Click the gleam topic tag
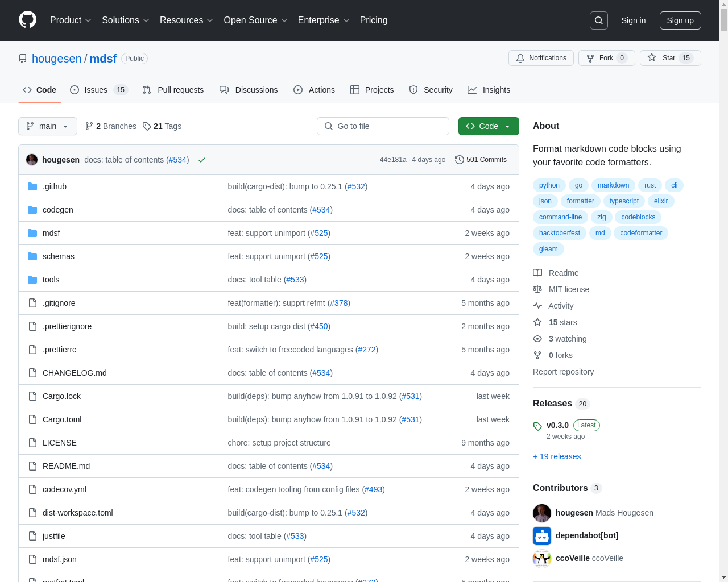 click(x=548, y=249)
